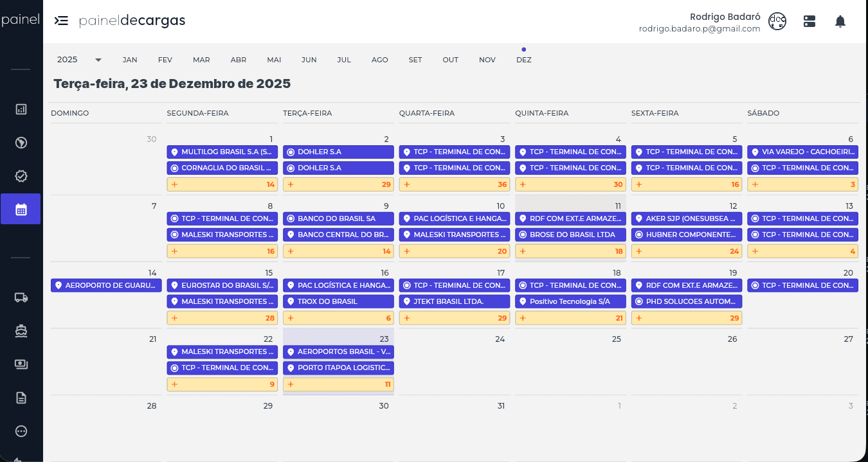This screenshot has width=868, height=462.
Task: Select the DEZ month tab
Action: click(524, 60)
